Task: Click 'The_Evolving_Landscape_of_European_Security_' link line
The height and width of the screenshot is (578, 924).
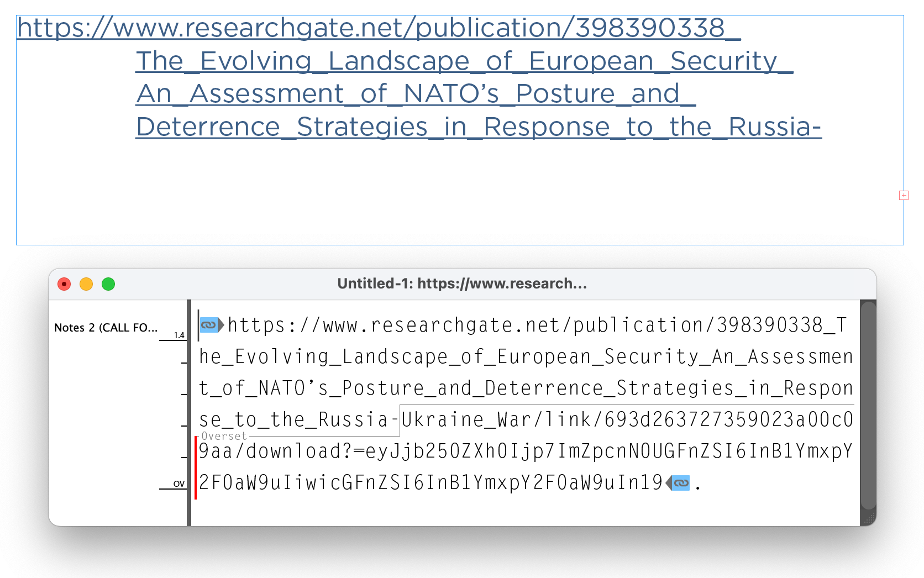Action: [x=465, y=61]
